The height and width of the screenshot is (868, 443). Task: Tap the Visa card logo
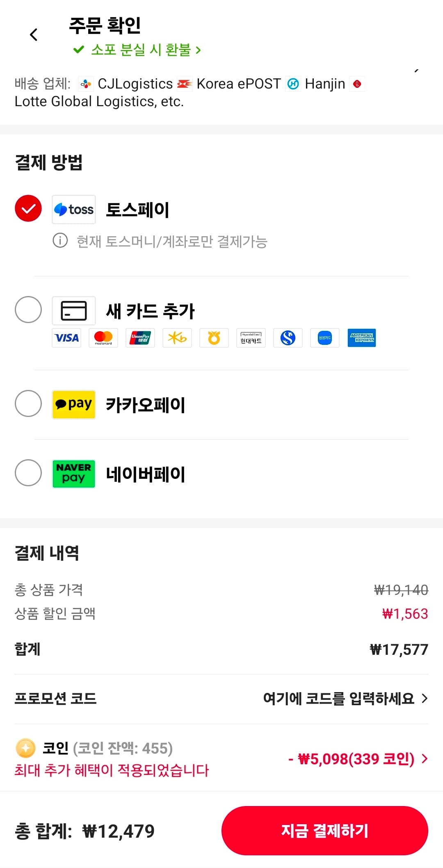point(66,338)
